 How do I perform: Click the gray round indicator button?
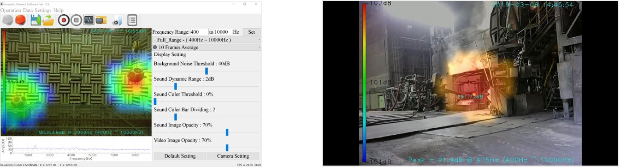[7, 20]
